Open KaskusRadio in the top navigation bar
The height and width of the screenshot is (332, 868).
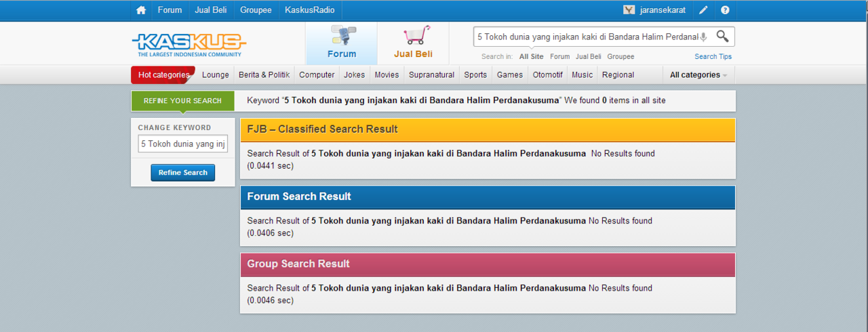pyautogui.click(x=310, y=10)
